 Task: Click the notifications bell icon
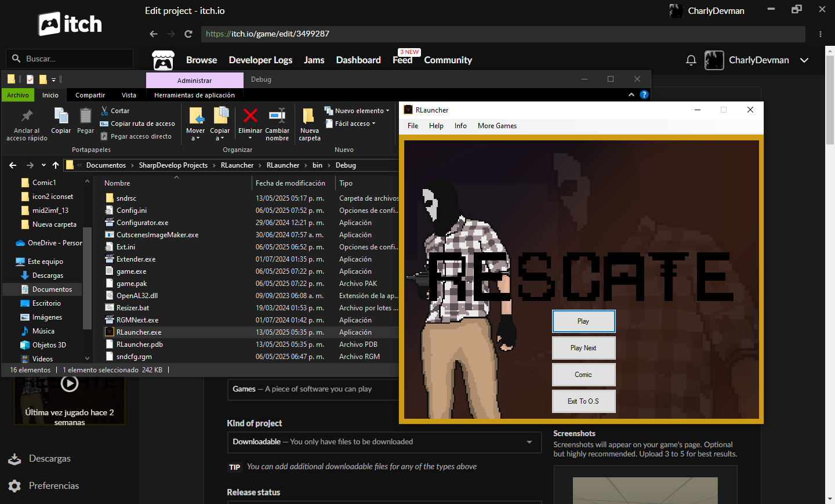pyautogui.click(x=691, y=60)
